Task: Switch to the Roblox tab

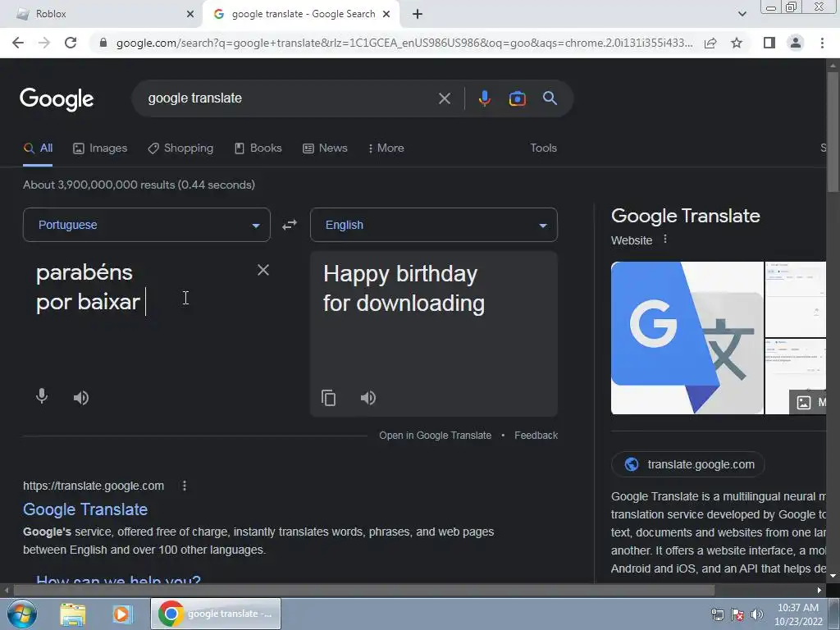Action: (x=102, y=15)
